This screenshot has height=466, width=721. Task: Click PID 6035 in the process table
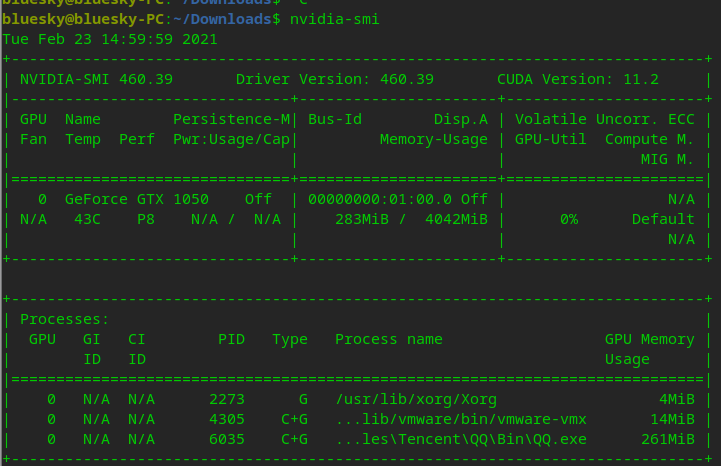(x=227, y=439)
